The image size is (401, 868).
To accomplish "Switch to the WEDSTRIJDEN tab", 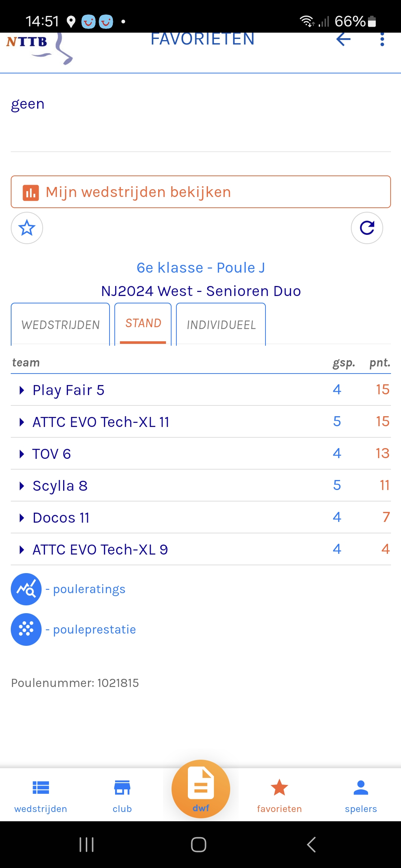I will (x=61, y=325).
